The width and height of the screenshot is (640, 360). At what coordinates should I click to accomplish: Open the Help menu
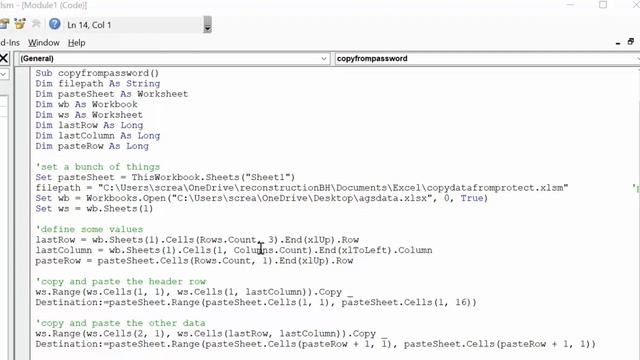pyautogui.click(x=76, y=42)
